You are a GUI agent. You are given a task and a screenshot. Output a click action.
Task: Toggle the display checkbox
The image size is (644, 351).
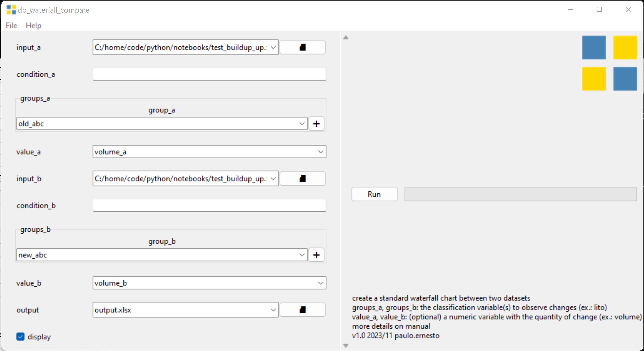20,337
